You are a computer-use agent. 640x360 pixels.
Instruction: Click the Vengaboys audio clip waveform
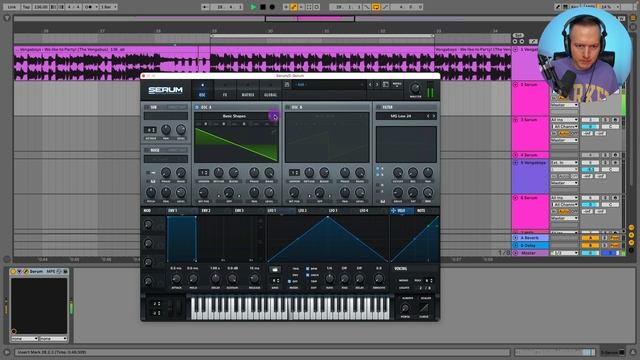tap(262, 66)
